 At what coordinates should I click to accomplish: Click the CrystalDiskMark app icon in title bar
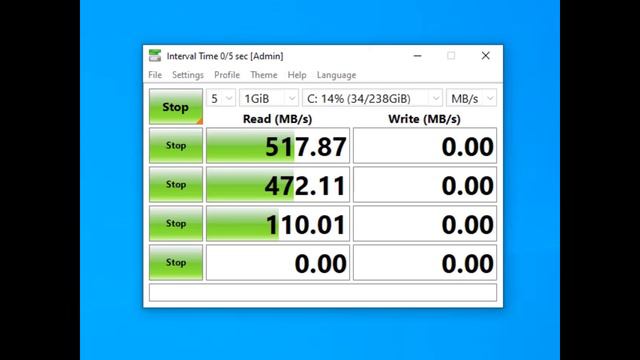point(155,56)
